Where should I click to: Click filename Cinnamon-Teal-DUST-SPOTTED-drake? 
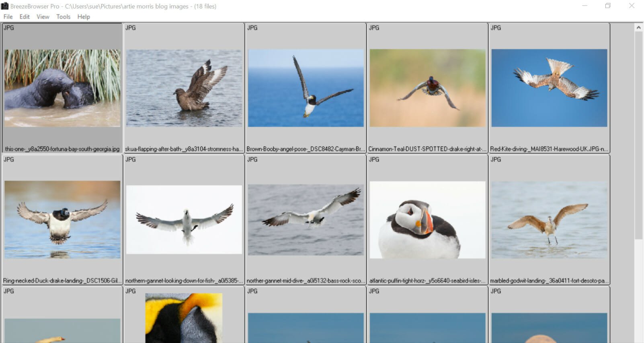[x=427, y=149]
